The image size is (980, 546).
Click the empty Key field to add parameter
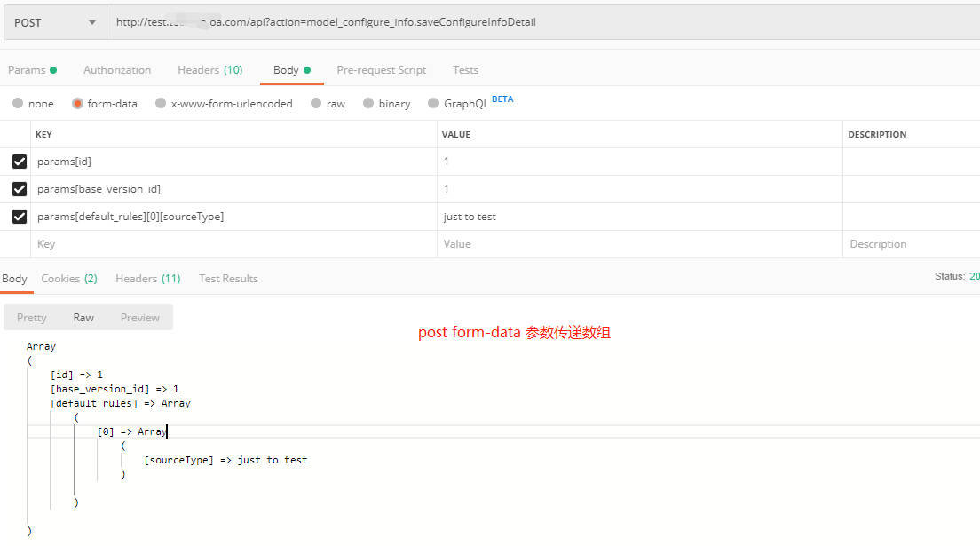point(178,243)
